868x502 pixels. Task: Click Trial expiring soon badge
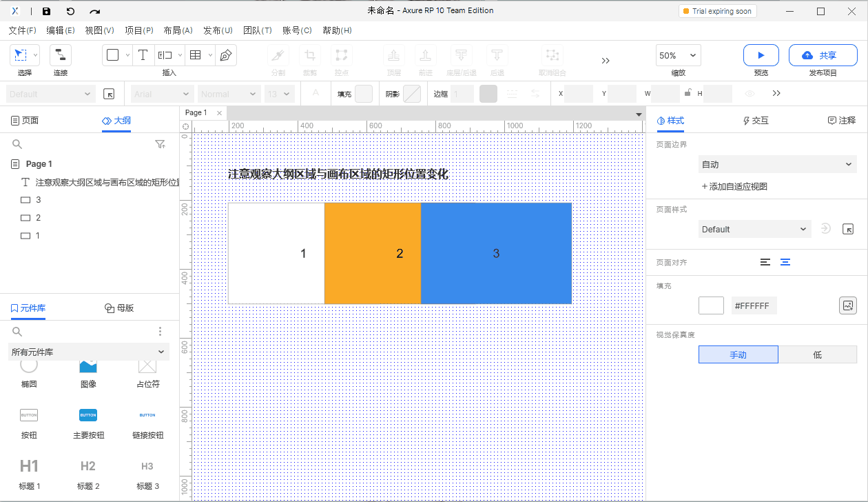pyautogui.click(x=717, y=11)
